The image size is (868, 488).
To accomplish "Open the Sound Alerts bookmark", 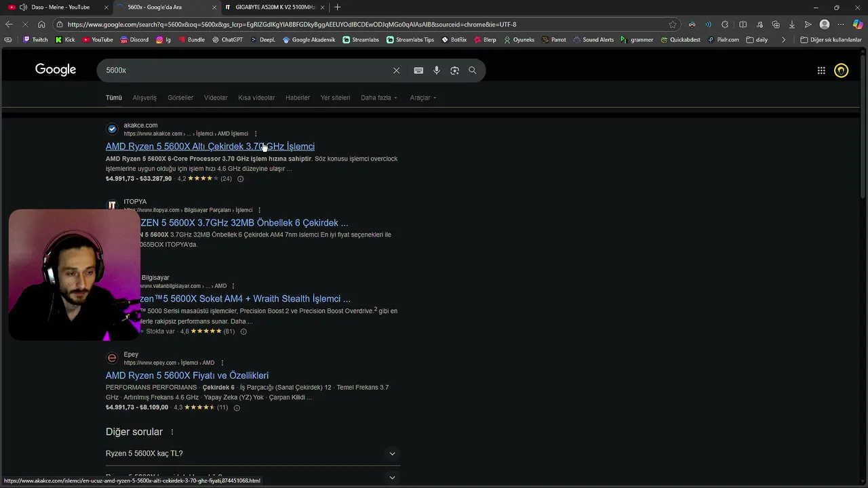I will [593, 40].
